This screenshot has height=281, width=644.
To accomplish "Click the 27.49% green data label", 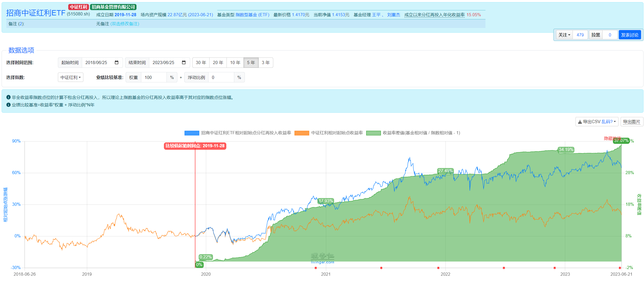I will [445, 171].
